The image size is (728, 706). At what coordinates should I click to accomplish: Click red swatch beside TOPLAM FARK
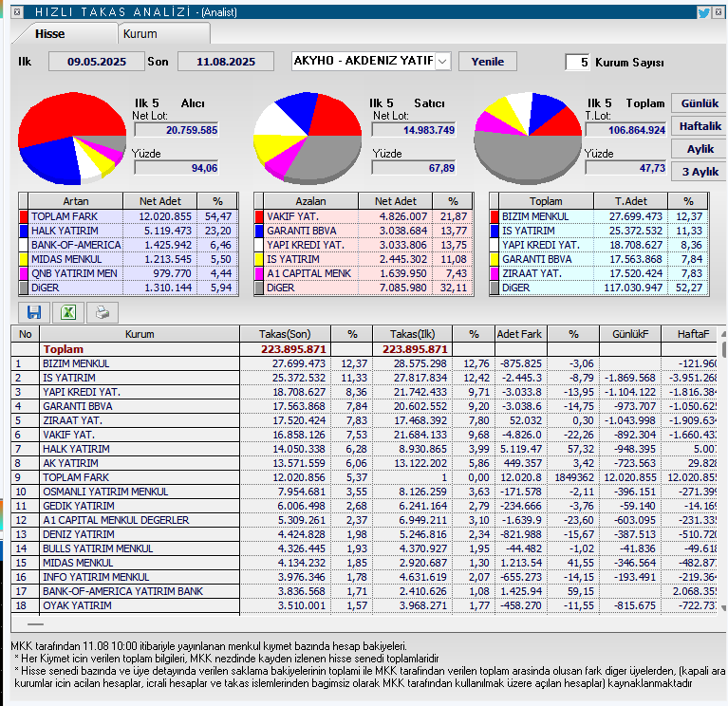(x=24, y=216)
